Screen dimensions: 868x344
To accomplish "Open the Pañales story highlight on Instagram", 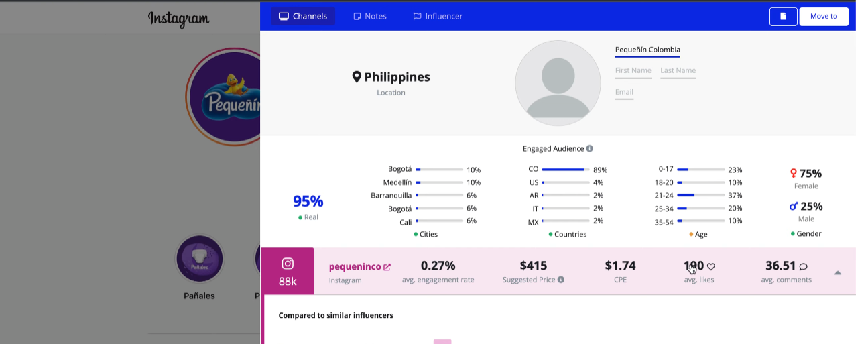I will 199,258.
